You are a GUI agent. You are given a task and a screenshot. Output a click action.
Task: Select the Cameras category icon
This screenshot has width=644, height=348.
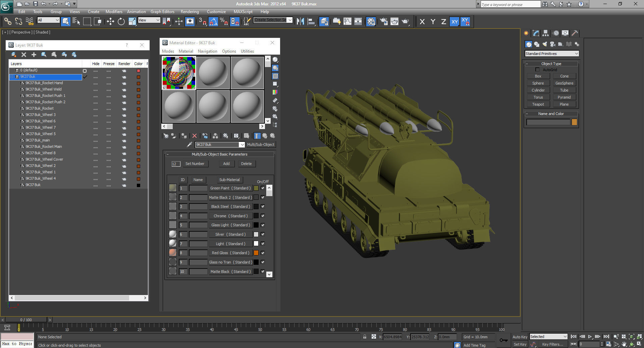pyautogui.click(x=552, y=44)
